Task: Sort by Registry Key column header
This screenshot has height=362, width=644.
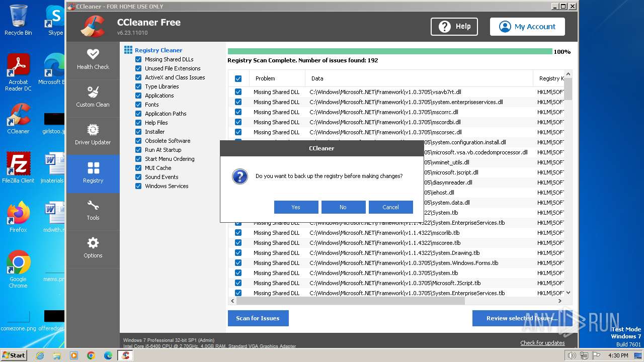Action: click(549, 78)
